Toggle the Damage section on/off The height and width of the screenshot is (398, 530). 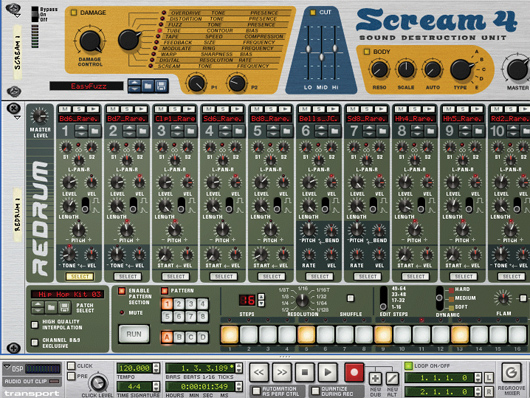click(74, 13)
